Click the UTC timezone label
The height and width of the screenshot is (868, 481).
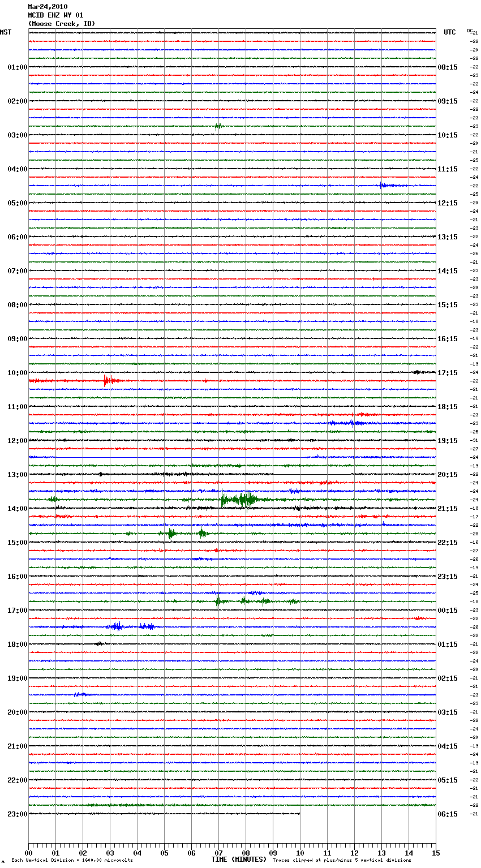(449, 32)
